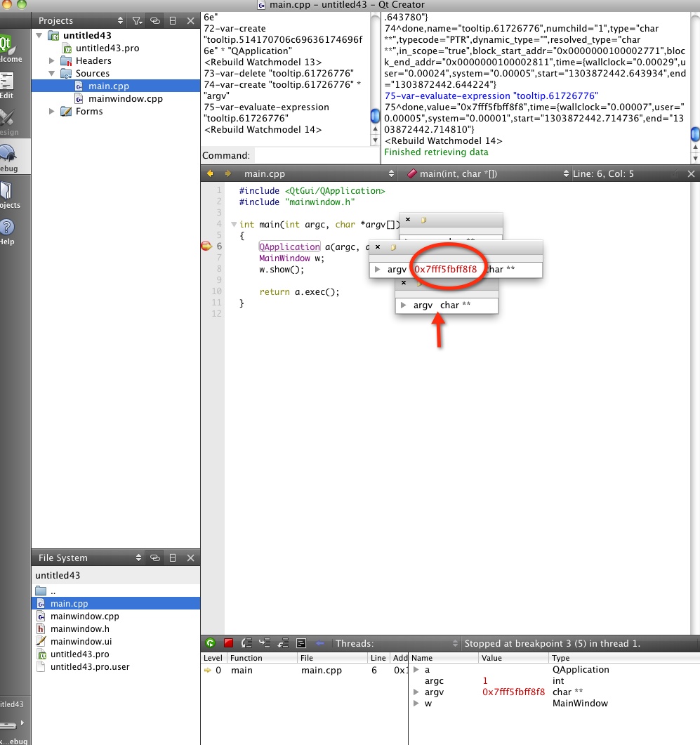This screenshot has height=745, width=700.
Task: Click the Step Into debug icon
Action: point(265,643)
